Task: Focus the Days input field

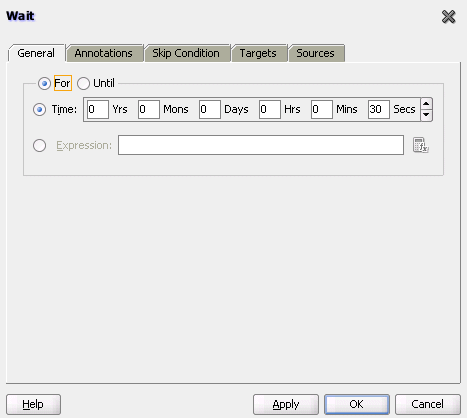Action: pyautogui.click(x=210, y=109)
